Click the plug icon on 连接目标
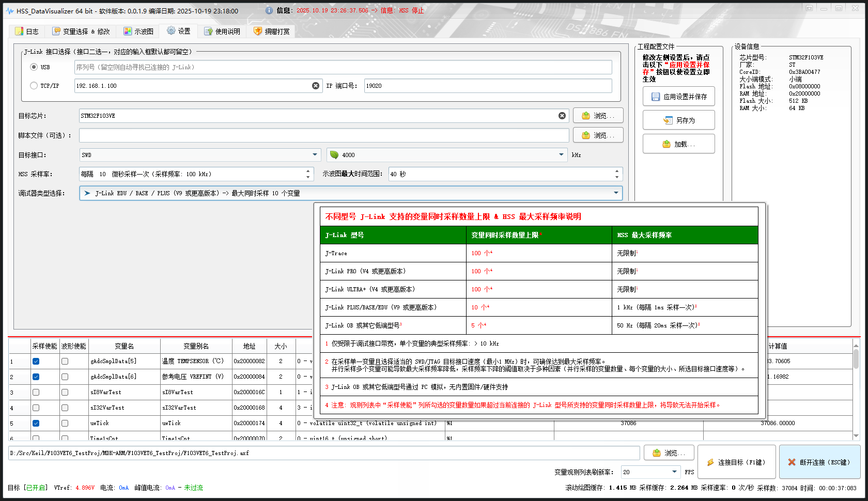 (x=710, y=462)
